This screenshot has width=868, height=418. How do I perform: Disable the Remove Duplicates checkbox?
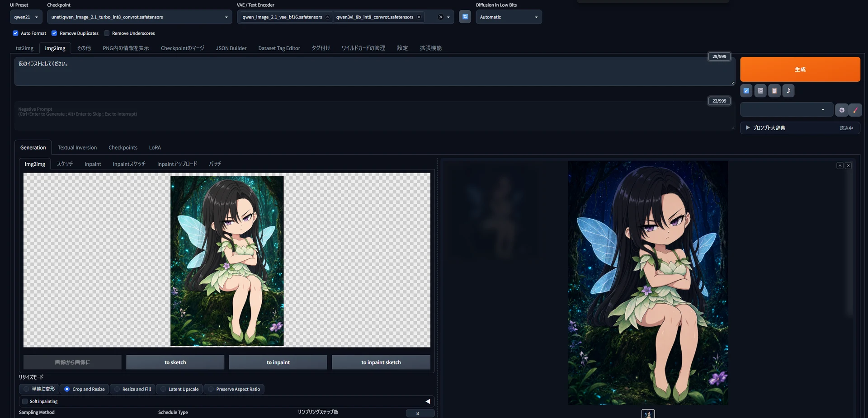54,33
